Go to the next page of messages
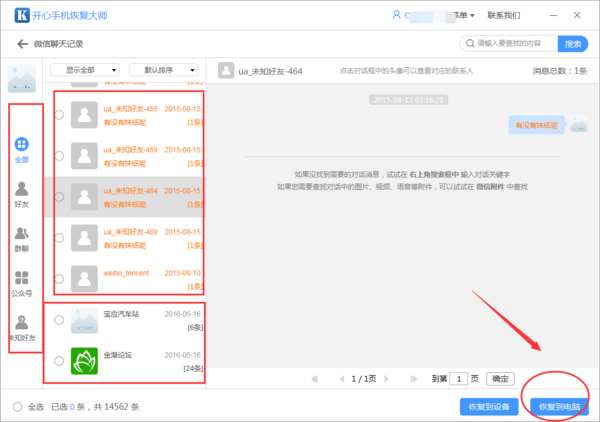 point(386,379)
